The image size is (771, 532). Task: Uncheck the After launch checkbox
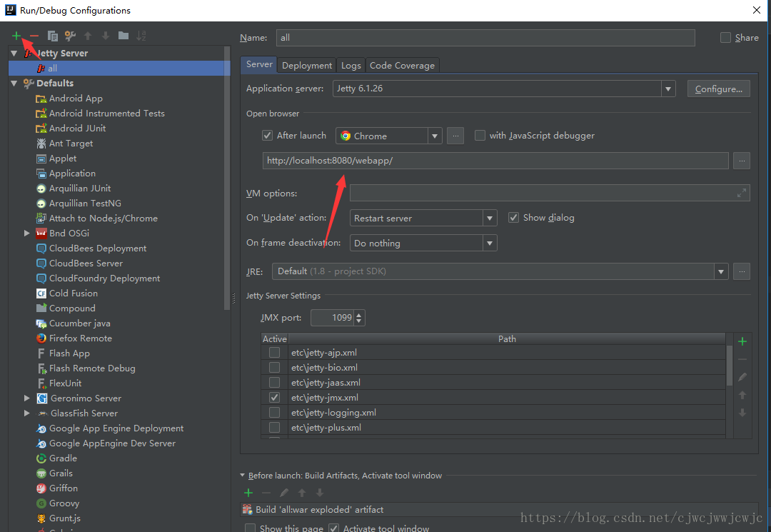coord(267,135)
